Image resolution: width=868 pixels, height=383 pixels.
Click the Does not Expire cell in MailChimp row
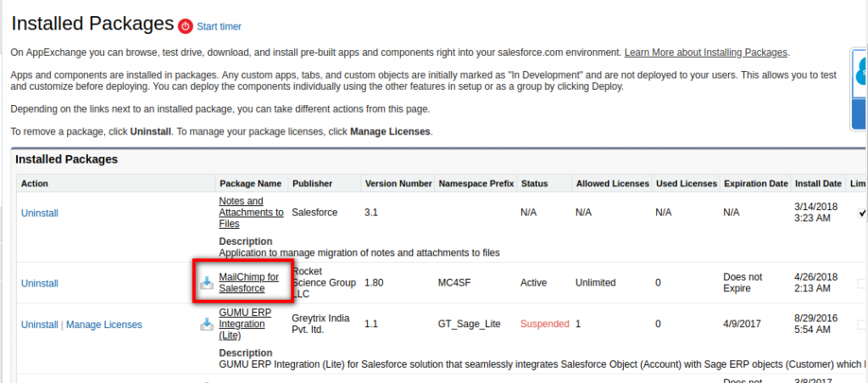743,283
